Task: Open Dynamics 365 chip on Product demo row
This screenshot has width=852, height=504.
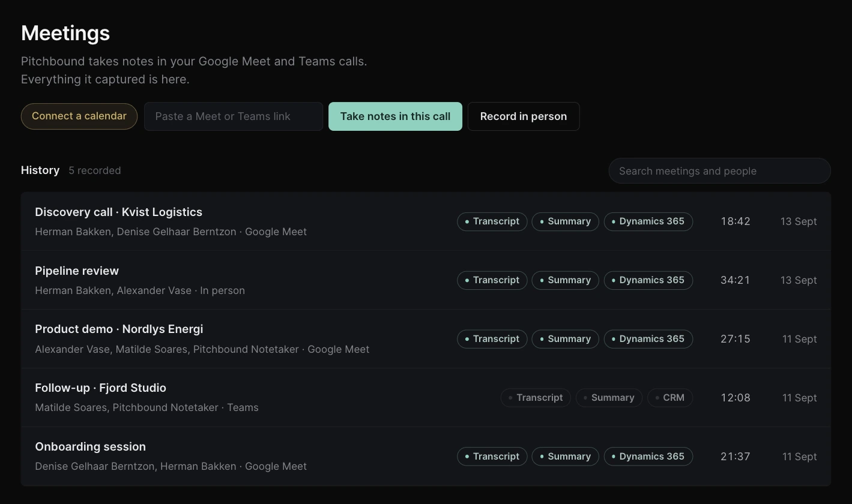Action: [x=648, y=339]
